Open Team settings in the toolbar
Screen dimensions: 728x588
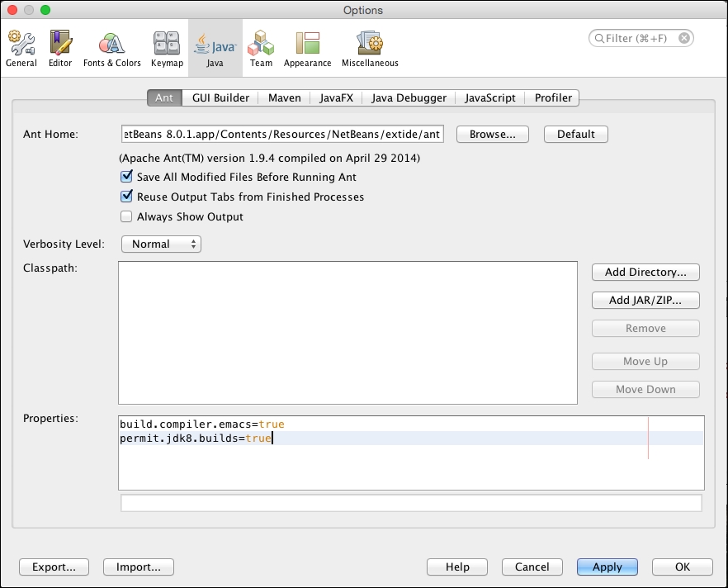click(261, 47)
